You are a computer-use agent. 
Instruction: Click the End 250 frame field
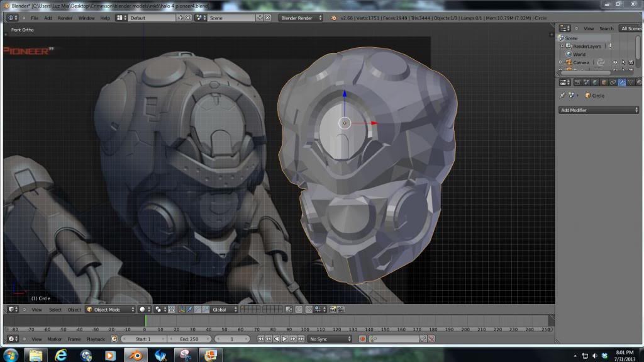pos(189,339)
